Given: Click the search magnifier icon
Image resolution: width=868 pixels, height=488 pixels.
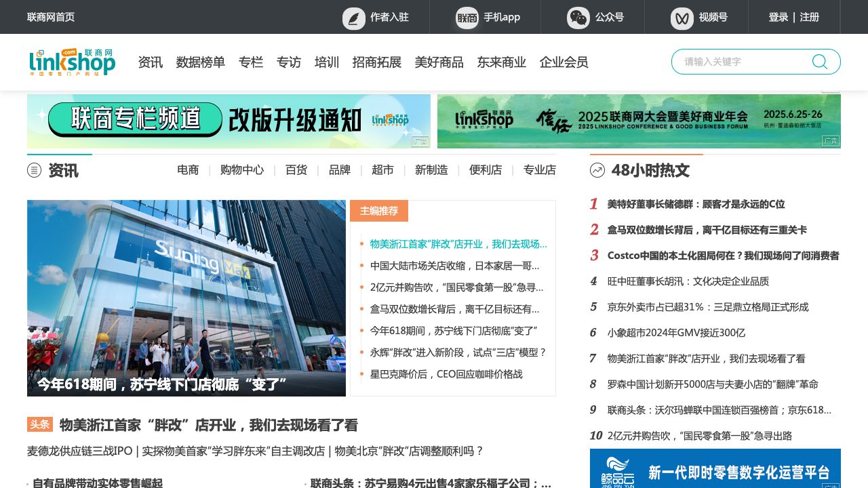Looking at the screenshot, I should click(x=819, y=62).
